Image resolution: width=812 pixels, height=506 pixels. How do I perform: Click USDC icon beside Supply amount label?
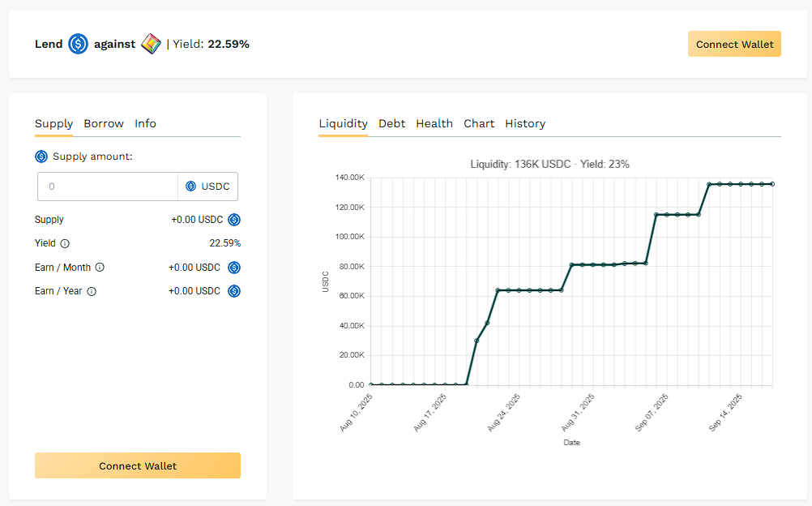pos(41,157)
